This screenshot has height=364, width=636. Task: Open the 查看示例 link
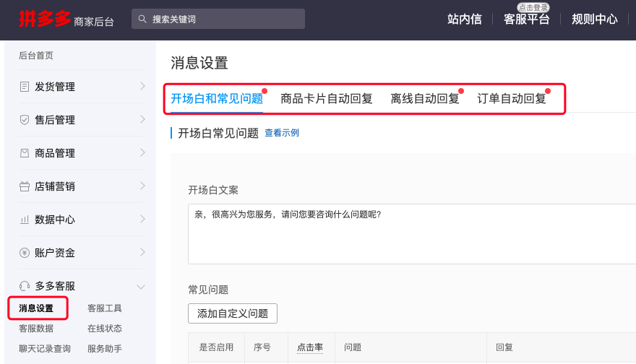(x=282, y=133)
